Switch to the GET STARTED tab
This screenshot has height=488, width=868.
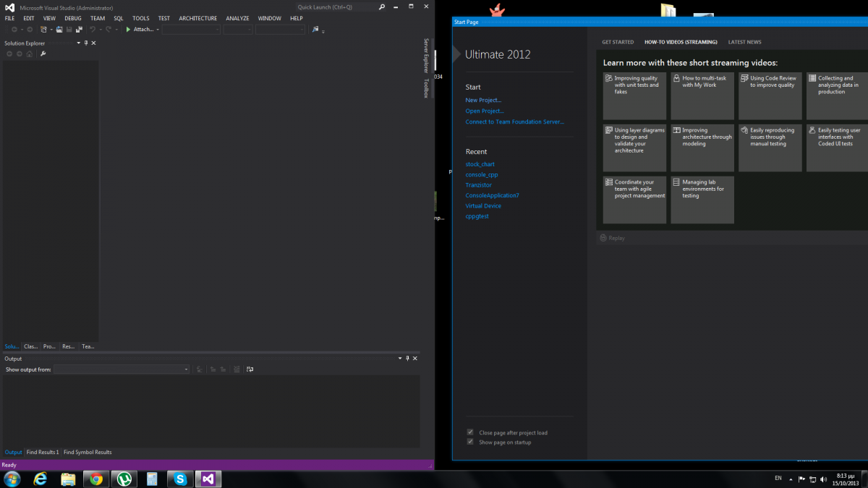[618, 42]
